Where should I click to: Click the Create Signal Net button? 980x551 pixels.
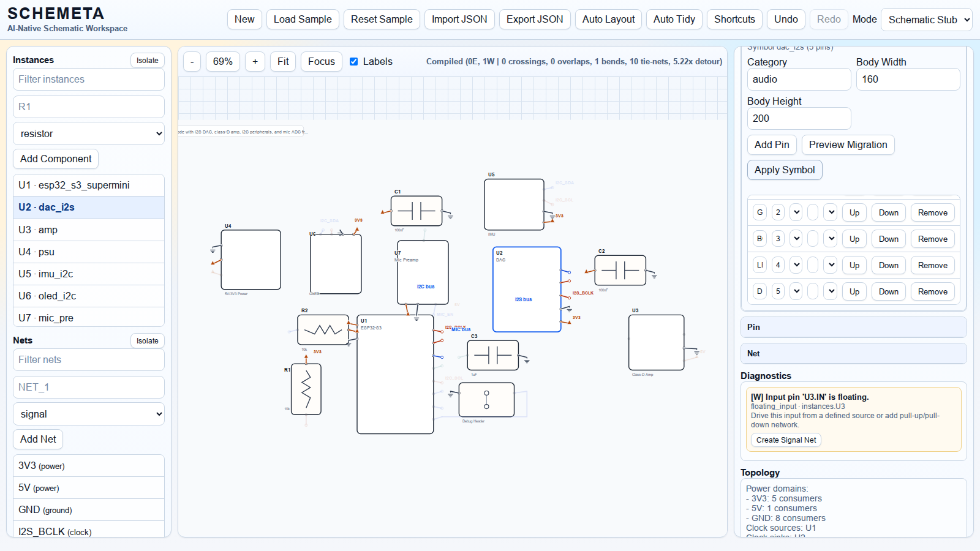click(786, 440)
